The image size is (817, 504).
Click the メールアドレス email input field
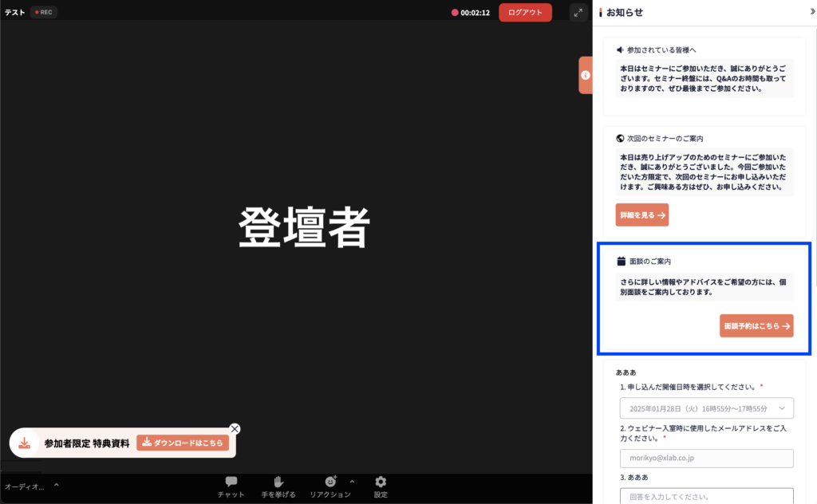[706, 458]
